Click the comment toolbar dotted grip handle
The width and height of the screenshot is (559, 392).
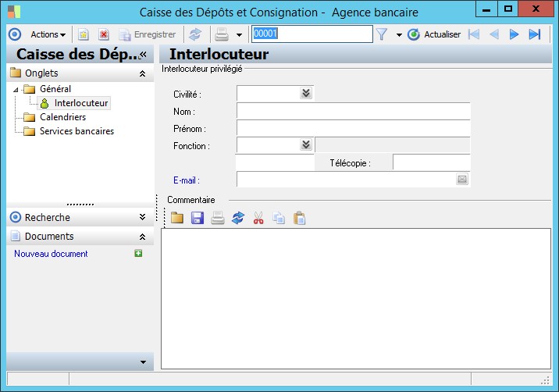click(x=165, y=218)
